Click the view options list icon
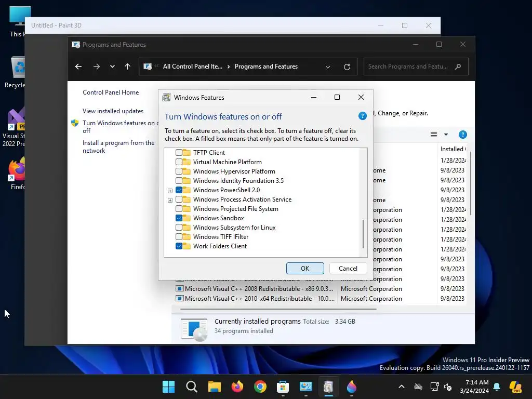This screenshot has height=399, width=532. [x=434, y=135]
